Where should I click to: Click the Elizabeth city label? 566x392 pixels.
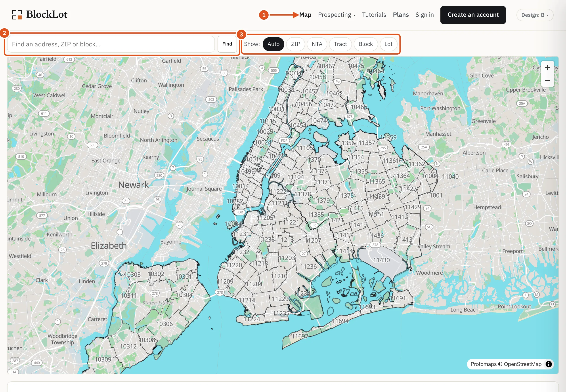point(109,246)
